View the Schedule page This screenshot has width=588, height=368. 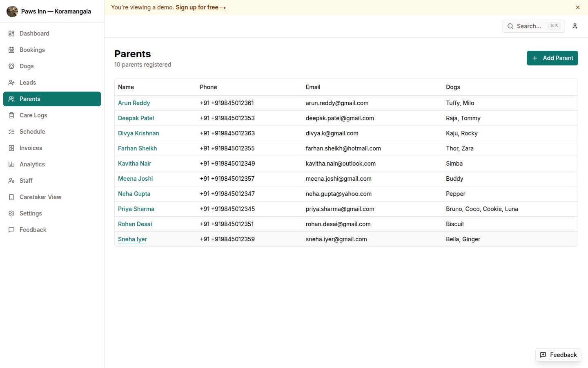click(32, 131)
